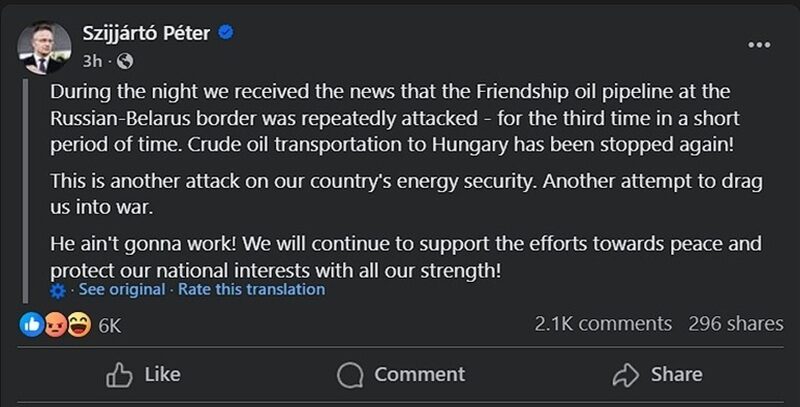
Task: Show who reacted via the 6K count
Action: point(110,325)
